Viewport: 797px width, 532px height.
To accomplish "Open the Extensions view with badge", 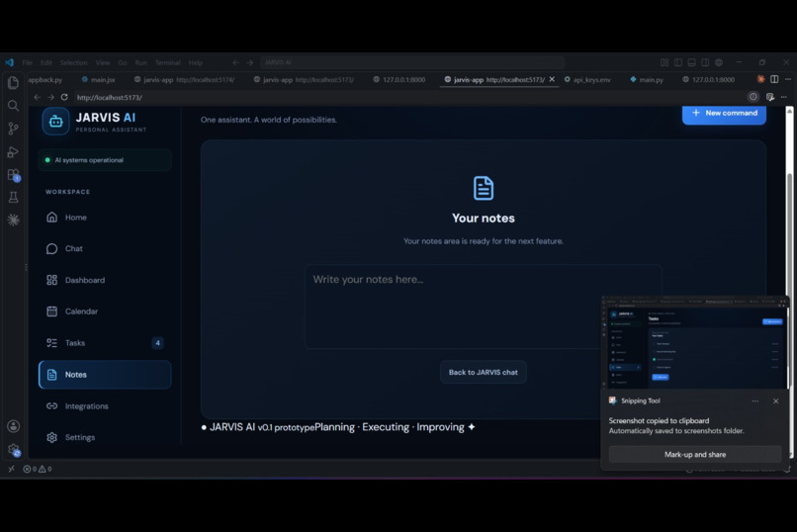I will 13,175.
